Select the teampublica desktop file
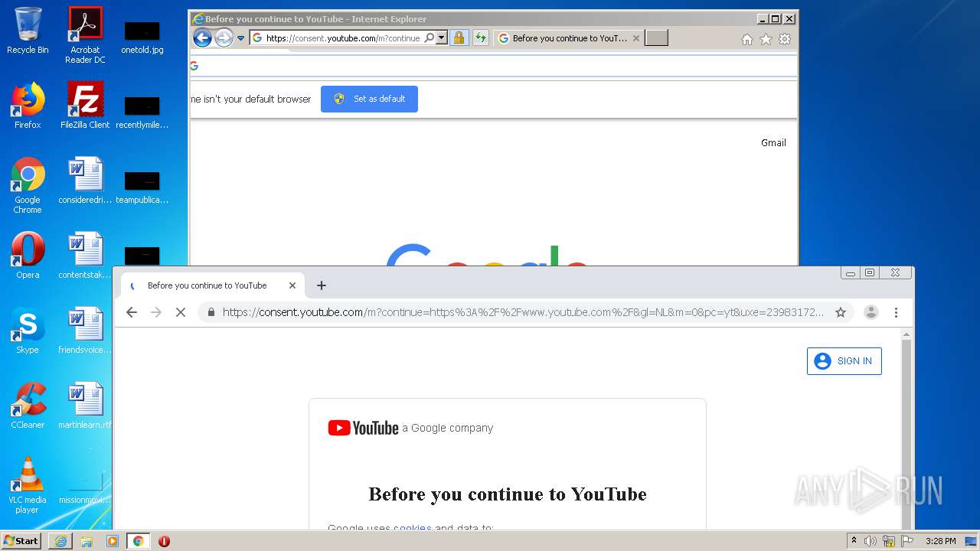Screen dimensions: 980x551 pos(142,187)
